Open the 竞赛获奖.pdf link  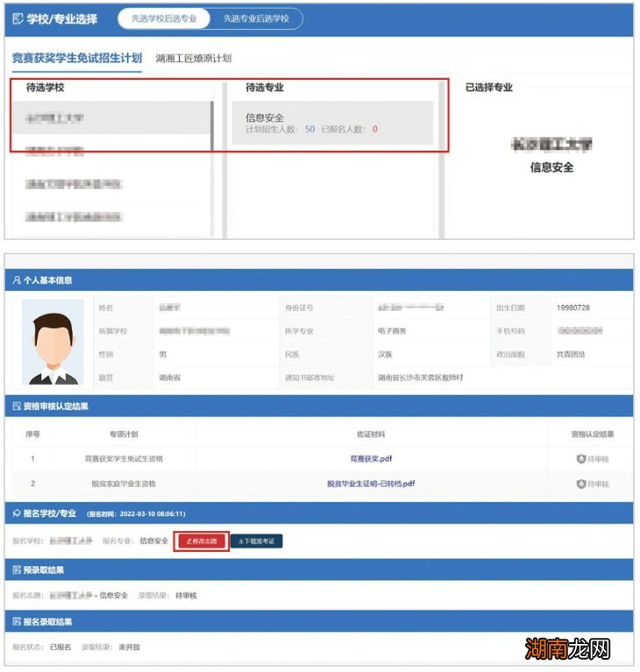coord(371,458)
